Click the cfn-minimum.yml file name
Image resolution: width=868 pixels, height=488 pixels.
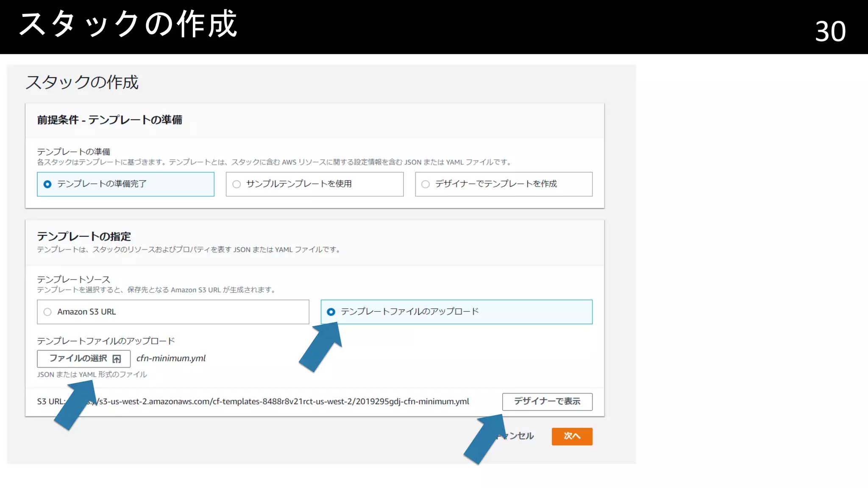tap(171, 358)
